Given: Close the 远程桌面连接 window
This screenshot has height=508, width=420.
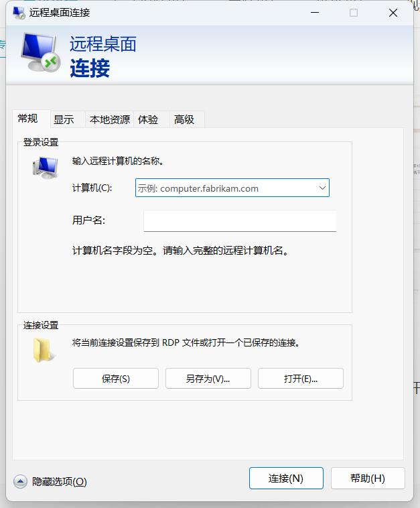Looking at the screenshot, I should pos(393,13).
